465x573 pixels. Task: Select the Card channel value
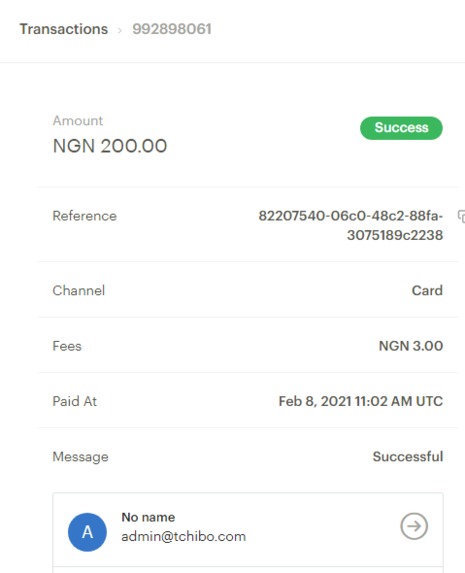(427, 291)
